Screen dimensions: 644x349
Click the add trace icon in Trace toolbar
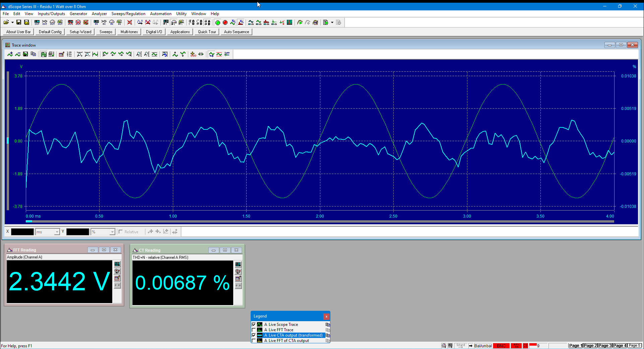[10, 54]
